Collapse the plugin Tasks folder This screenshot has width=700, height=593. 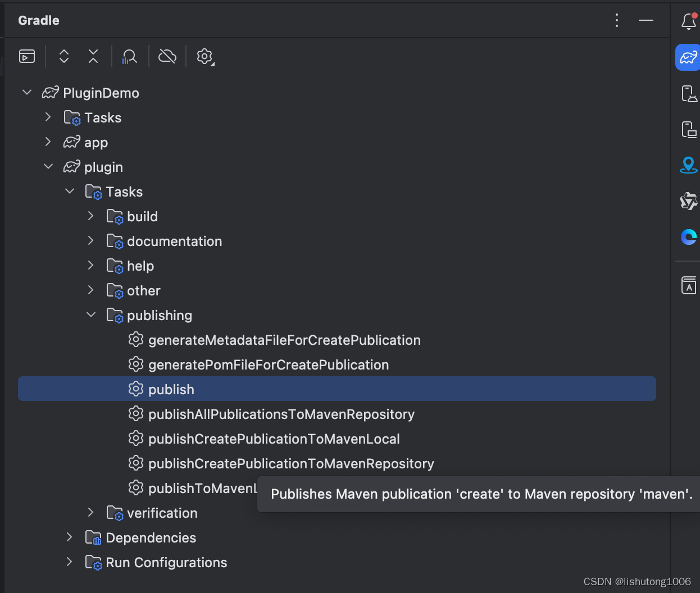[x=70, y=191]
